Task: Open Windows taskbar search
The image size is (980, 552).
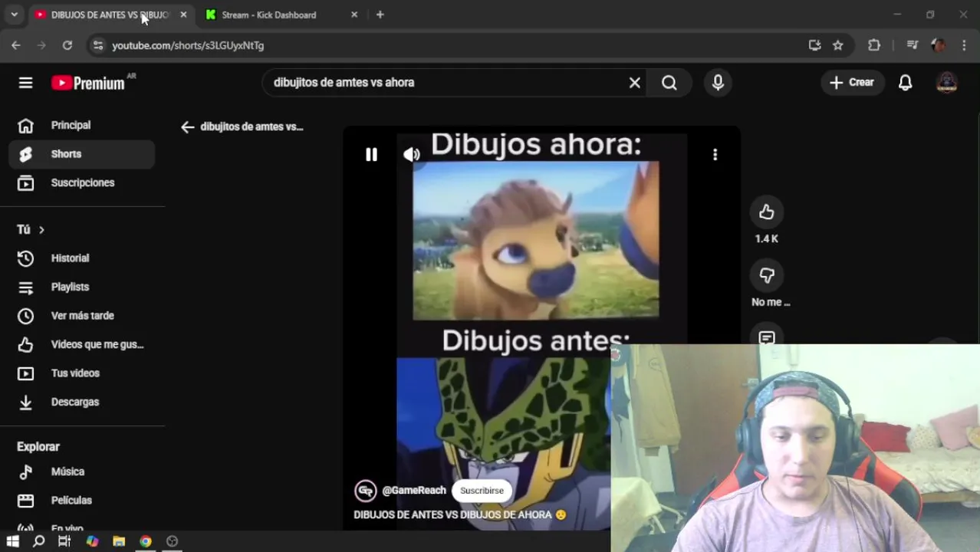Action: click(x=38, y=541)
